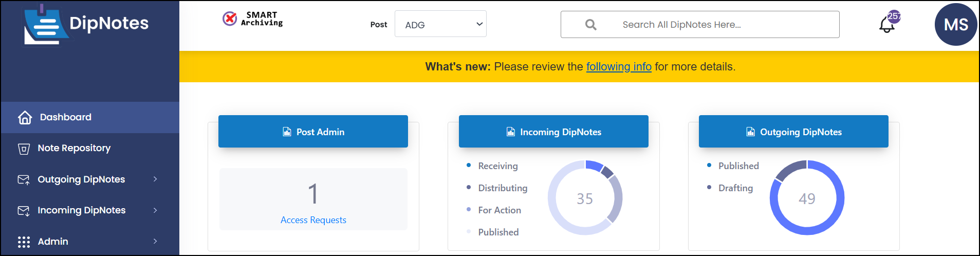Click the What's new heading in the banner
Screen dimensions: 980x256
[x=458, y=67]
